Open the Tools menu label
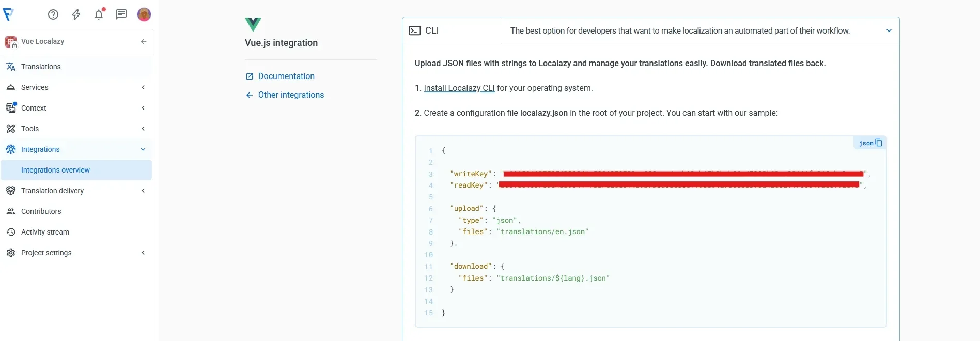Image resolution: width=980 pixels, height=341 pixels. [x=30, y=129]
